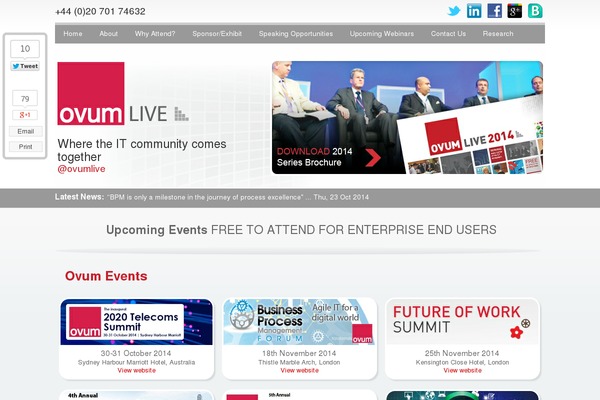The width and height of the screenshot is (600, 400).
Task: Click the Ovum Live 2014 brochure cover image
Action: click(471, 142)
